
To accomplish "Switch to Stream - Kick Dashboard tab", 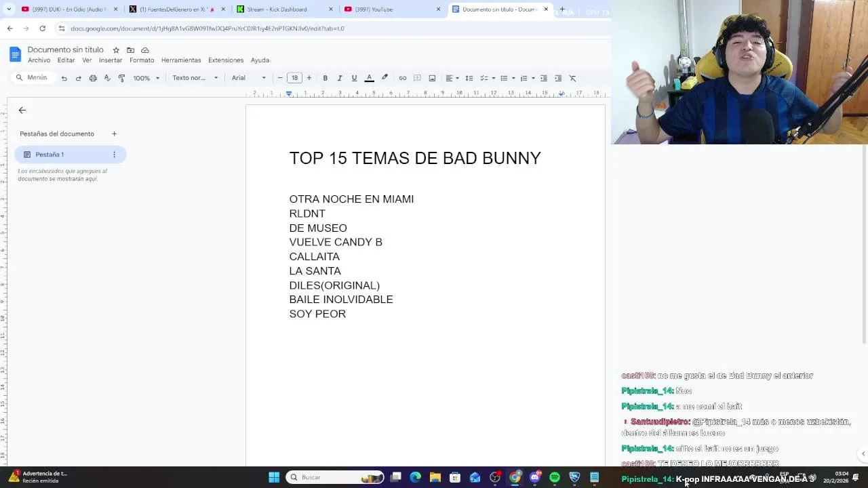I will (285, 9).
